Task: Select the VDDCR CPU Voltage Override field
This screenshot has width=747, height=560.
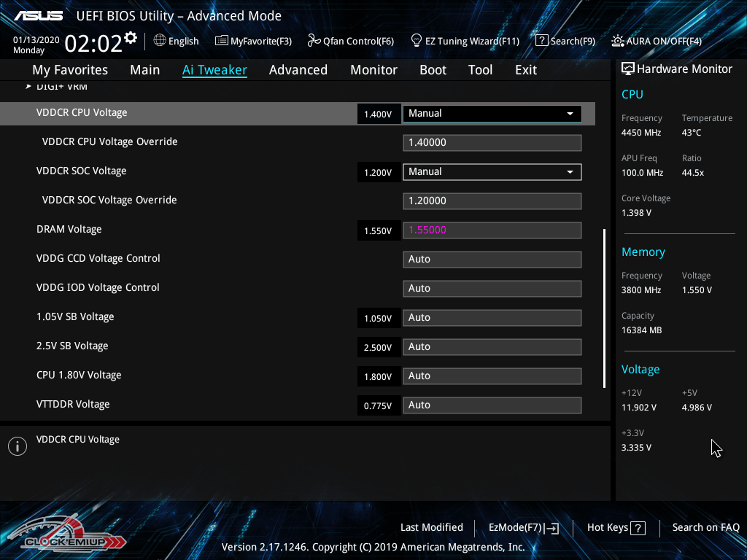Action: (x=492, y=143)
